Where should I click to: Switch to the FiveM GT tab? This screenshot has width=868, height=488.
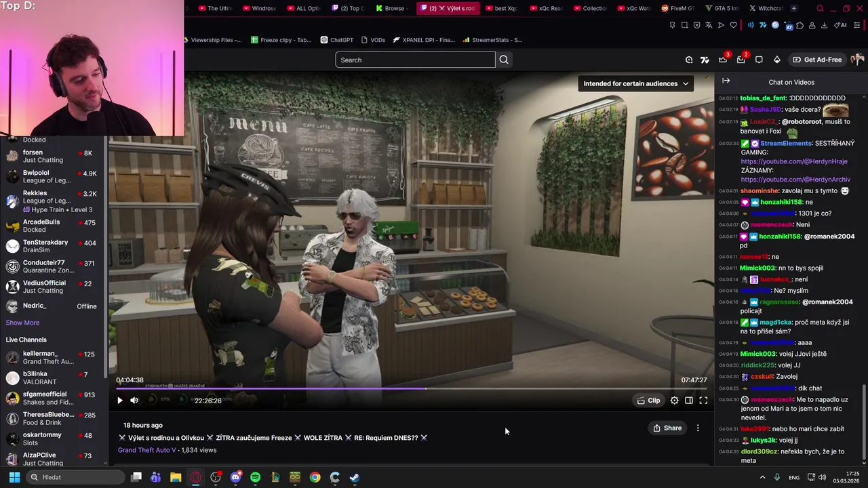(x=677, y=8)
